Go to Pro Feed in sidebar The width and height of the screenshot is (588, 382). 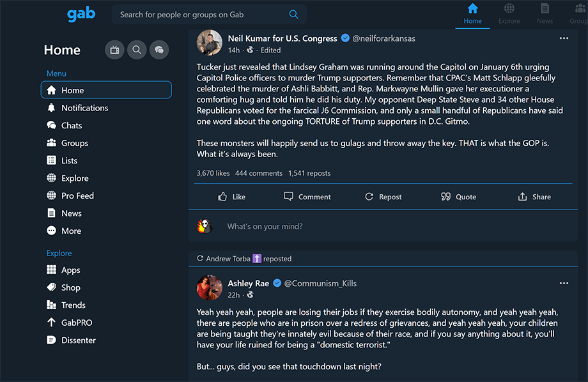(77, 195)
